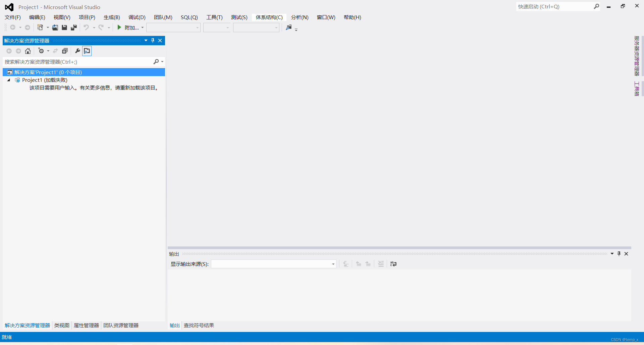
Task: Switch to the 类视图 tab
Action: [x=62, y=326]
